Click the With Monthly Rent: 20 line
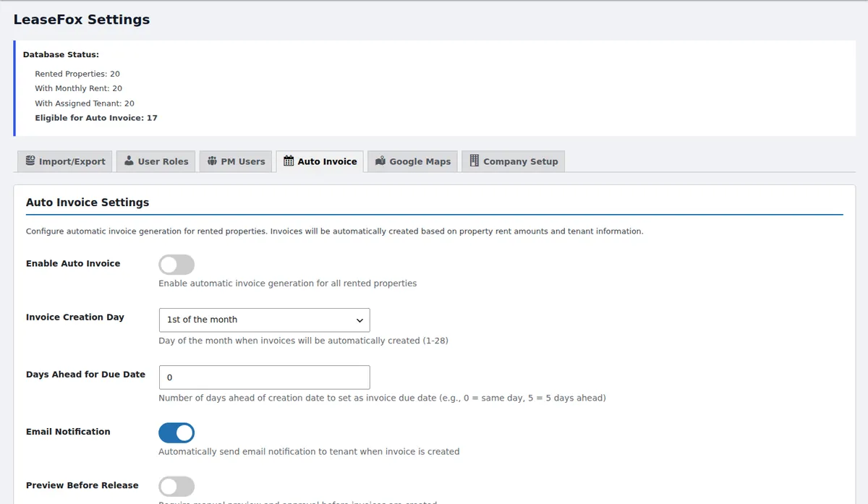The width and height of the screenshot is (868, 504). tap(78, 88)
